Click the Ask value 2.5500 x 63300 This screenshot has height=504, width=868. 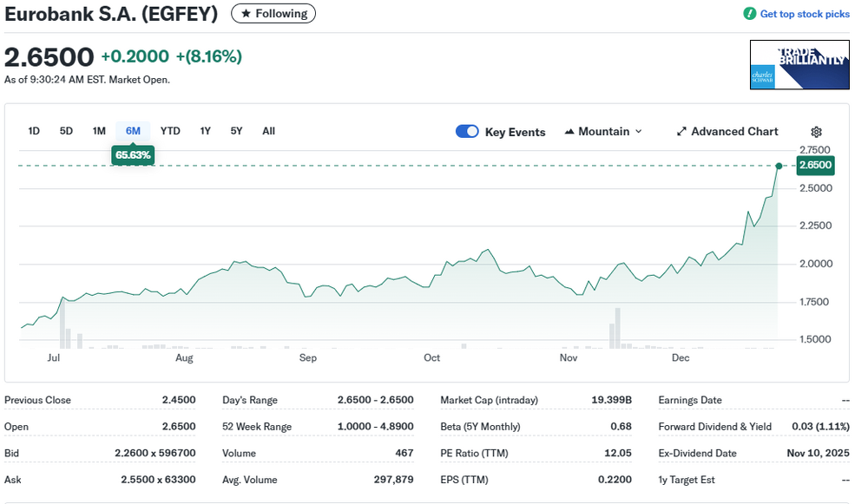[158, 480]
